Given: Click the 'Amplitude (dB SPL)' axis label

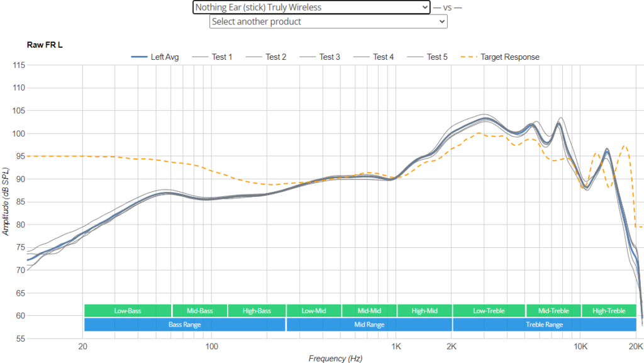Looking at the screenshot, I should pos(5,201).
